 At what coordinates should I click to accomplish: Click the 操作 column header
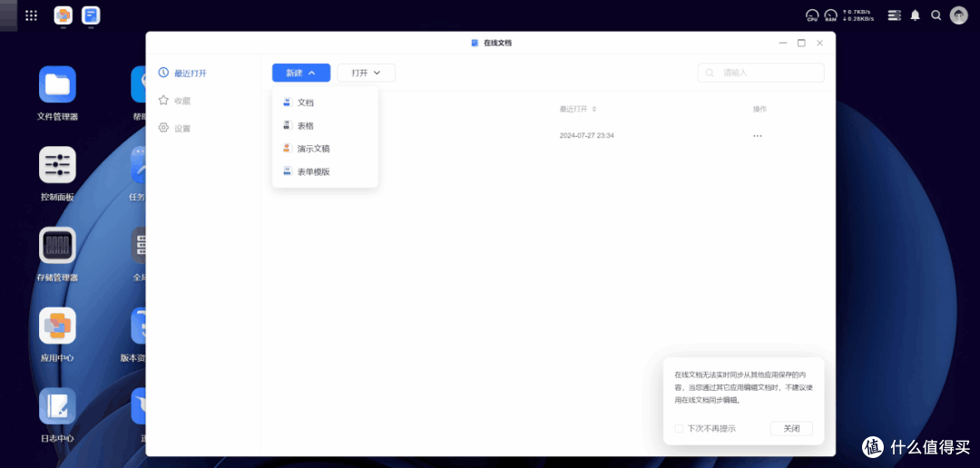coord(759,109)
